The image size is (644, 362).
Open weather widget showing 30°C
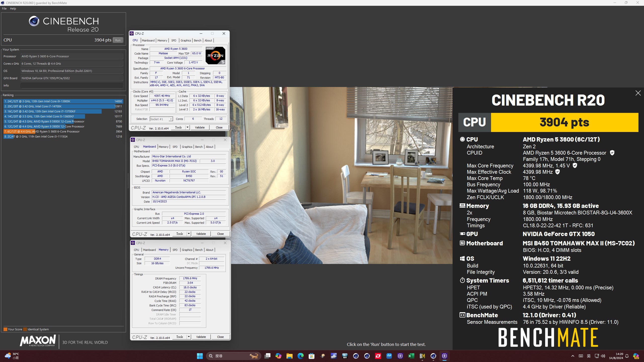click(12, 356)
